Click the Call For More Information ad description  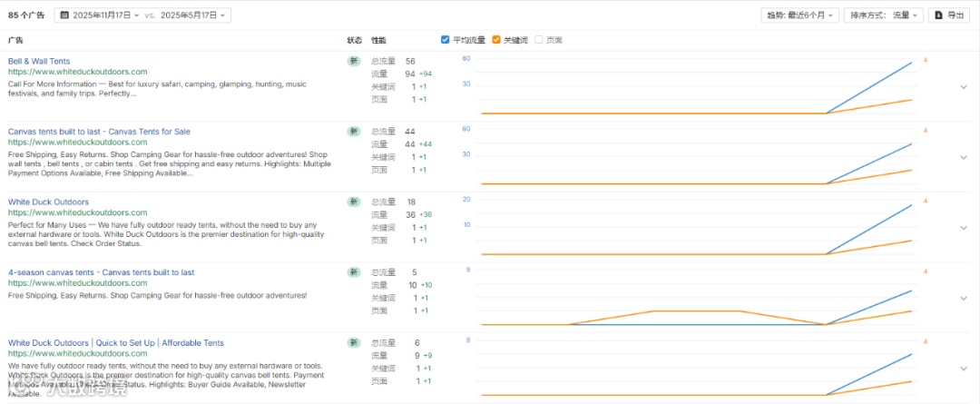(x=158, y=89)
